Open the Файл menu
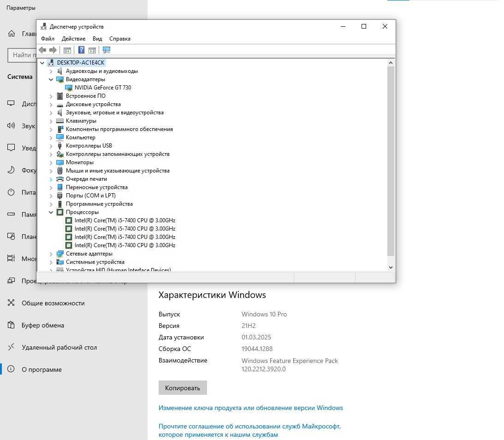Screen dimensions: 504x440 [47, 39]
